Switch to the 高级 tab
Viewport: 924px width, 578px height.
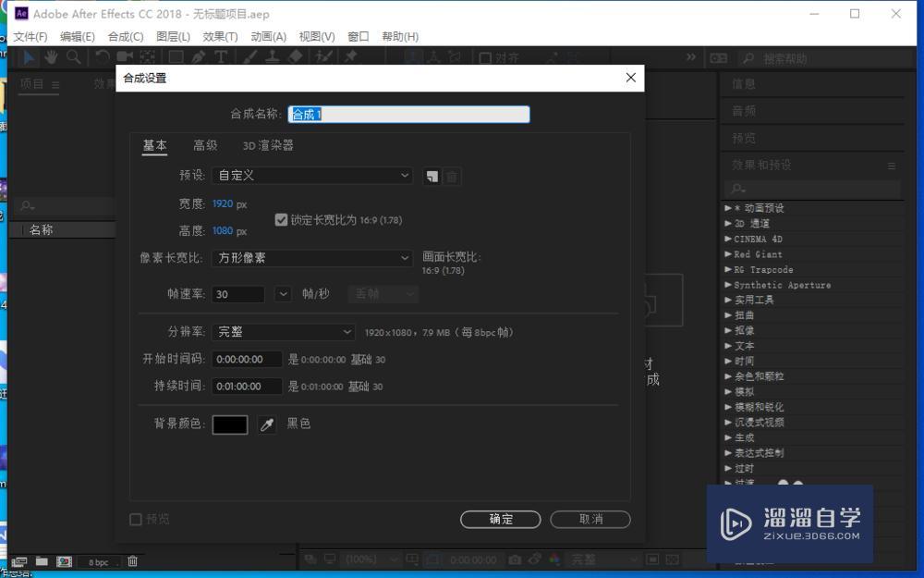[205, 145]
